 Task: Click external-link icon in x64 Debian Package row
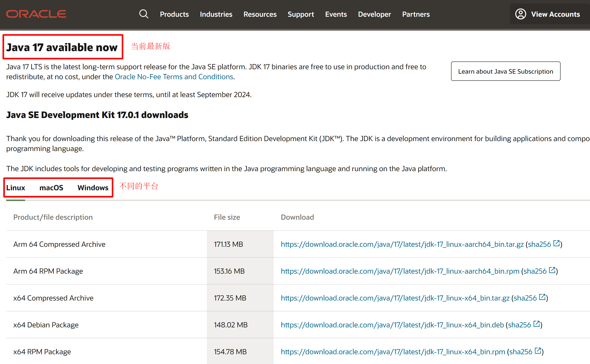pyautogui.click(x=536, y=324)
